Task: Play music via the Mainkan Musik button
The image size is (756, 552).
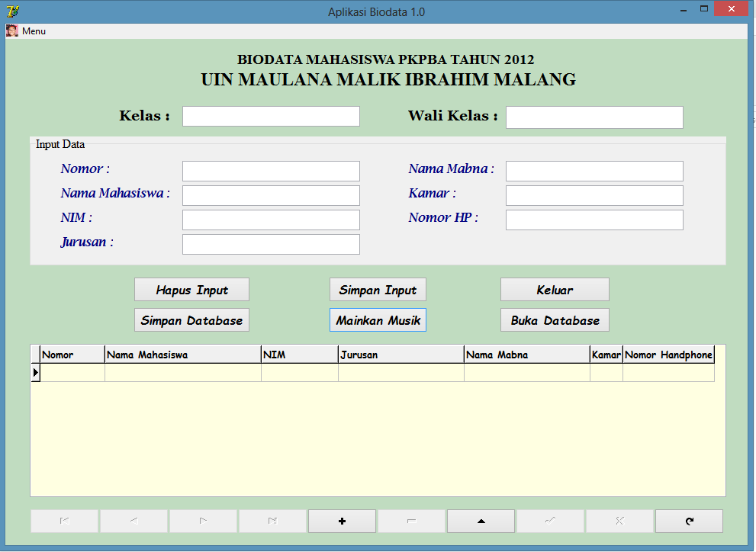Action: coord(378,319)
